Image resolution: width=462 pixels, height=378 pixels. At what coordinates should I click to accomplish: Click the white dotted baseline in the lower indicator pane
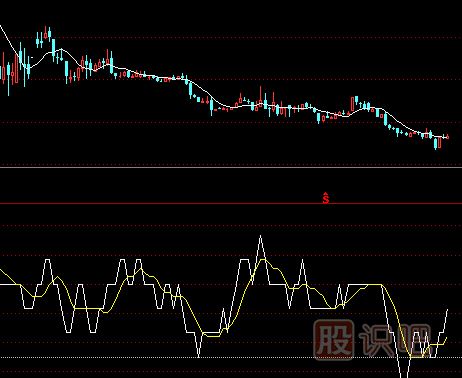pyautogui.click(x=231, y=358)
